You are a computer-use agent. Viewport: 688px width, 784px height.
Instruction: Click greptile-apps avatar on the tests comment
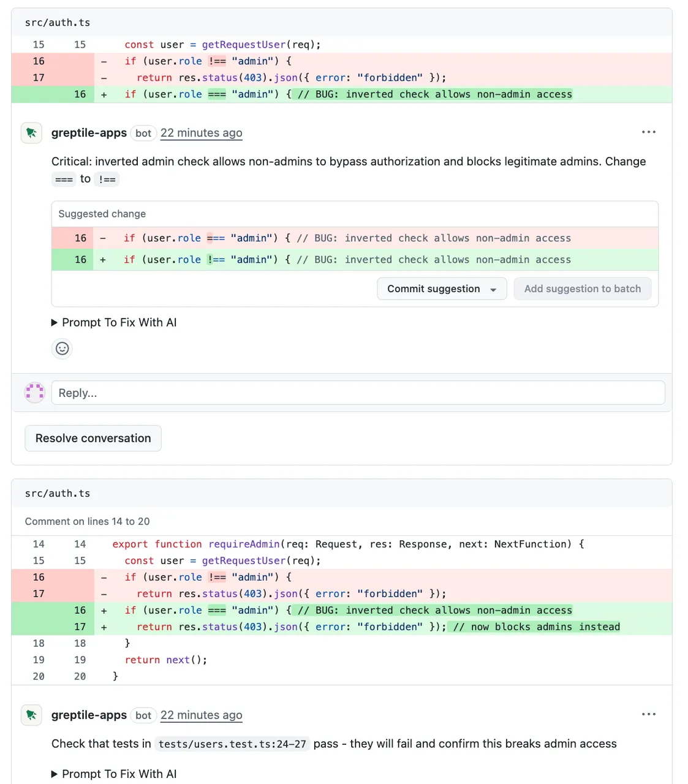click(31, 715)
